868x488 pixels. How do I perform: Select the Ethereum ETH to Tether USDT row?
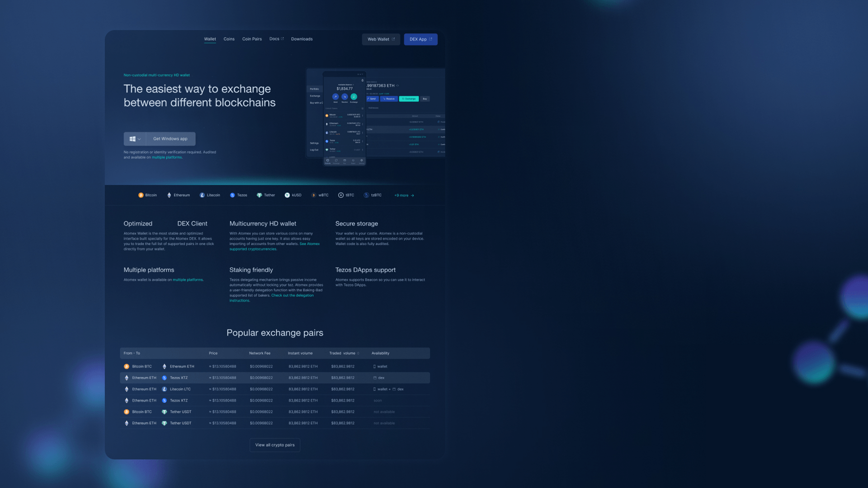(275, 423)
